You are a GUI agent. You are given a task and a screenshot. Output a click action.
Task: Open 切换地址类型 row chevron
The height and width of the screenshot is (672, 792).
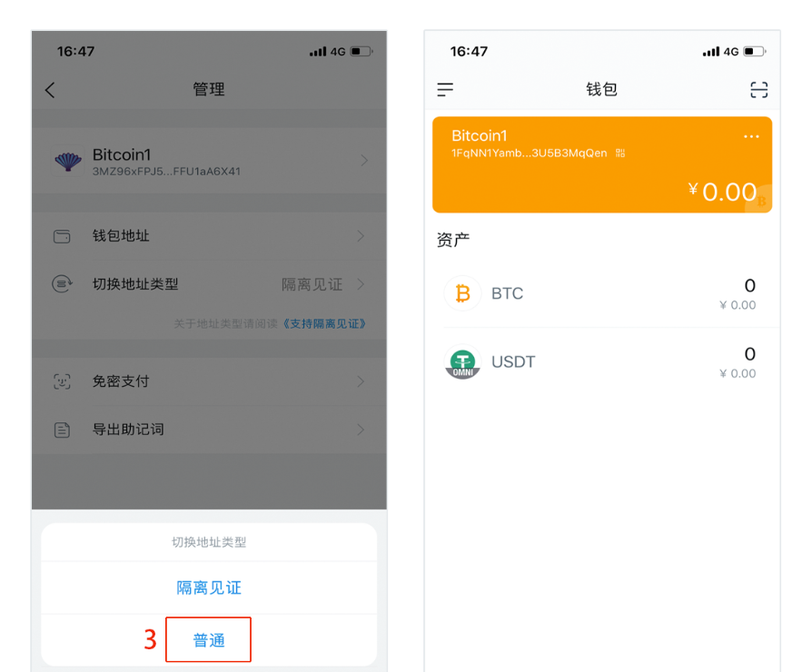click(361, 284)
